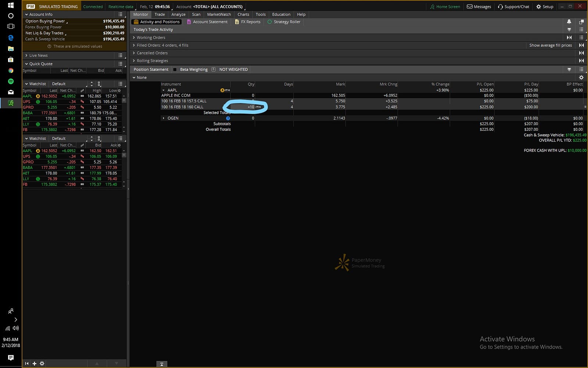Collapse the None grouping row
Viewport: 588px width, 368px height.
pos(134,78)
